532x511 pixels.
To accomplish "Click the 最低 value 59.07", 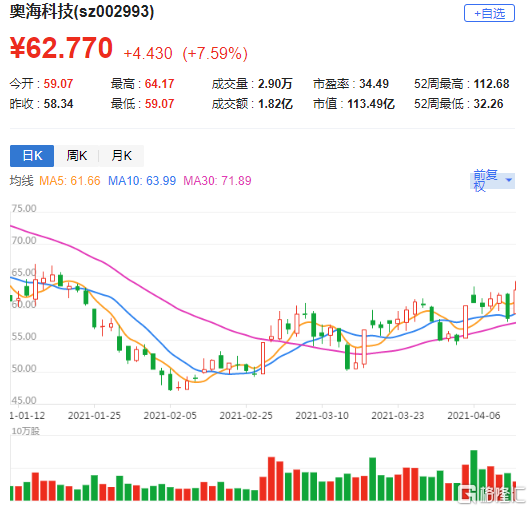I will (159, 103).
